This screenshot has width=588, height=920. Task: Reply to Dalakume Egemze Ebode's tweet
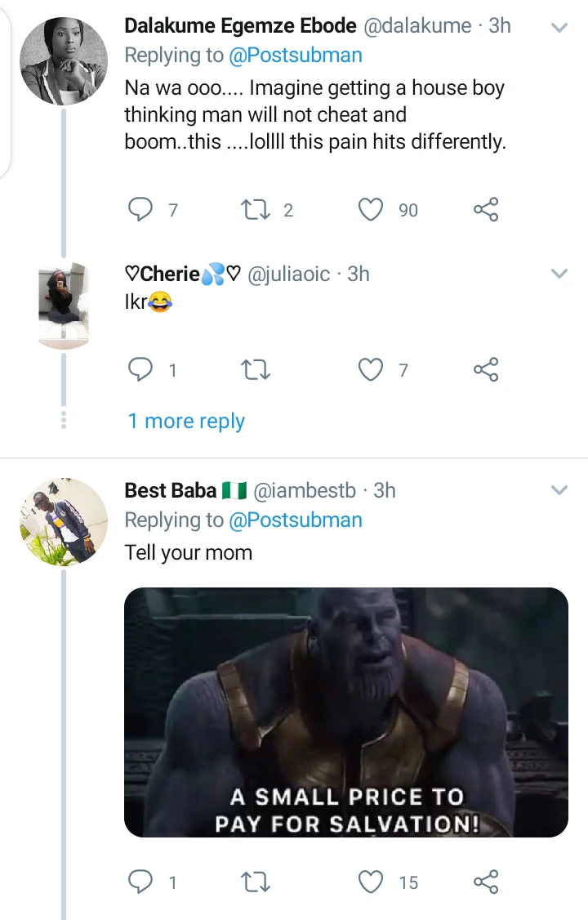pyautogui.click(x=141, y=210)
